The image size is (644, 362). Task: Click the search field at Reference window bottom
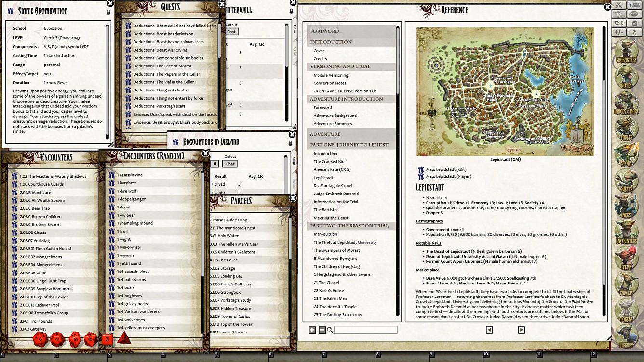pos(366,330)
